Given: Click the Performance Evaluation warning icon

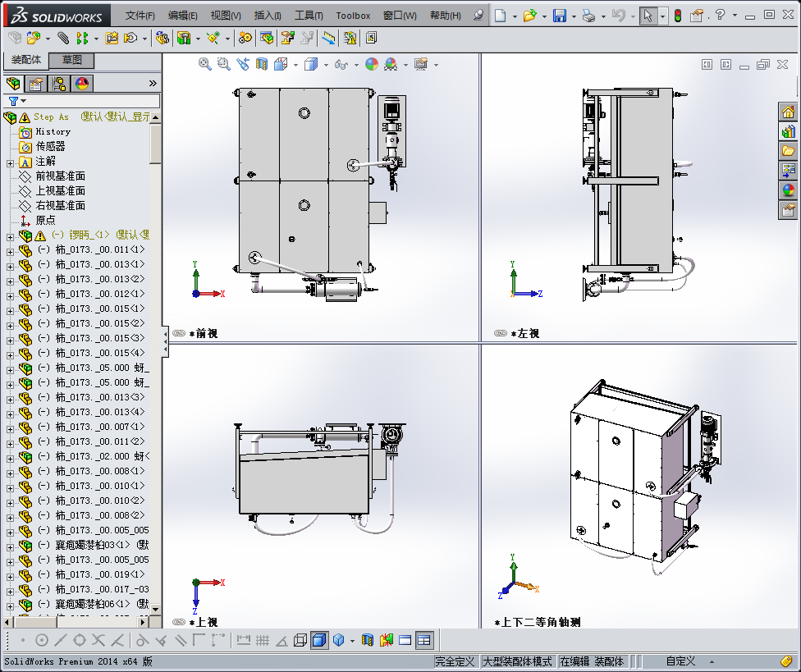Looking at the screenshot, I should [350, 38].
